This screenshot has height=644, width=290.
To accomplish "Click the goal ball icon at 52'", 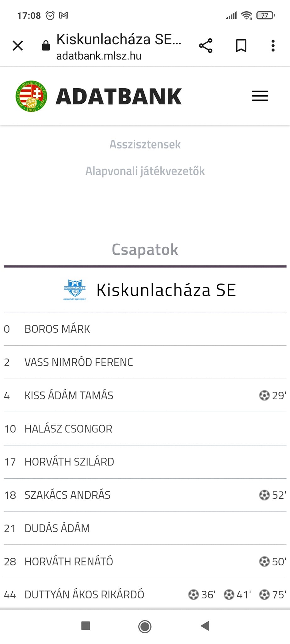I will [264, 495].
